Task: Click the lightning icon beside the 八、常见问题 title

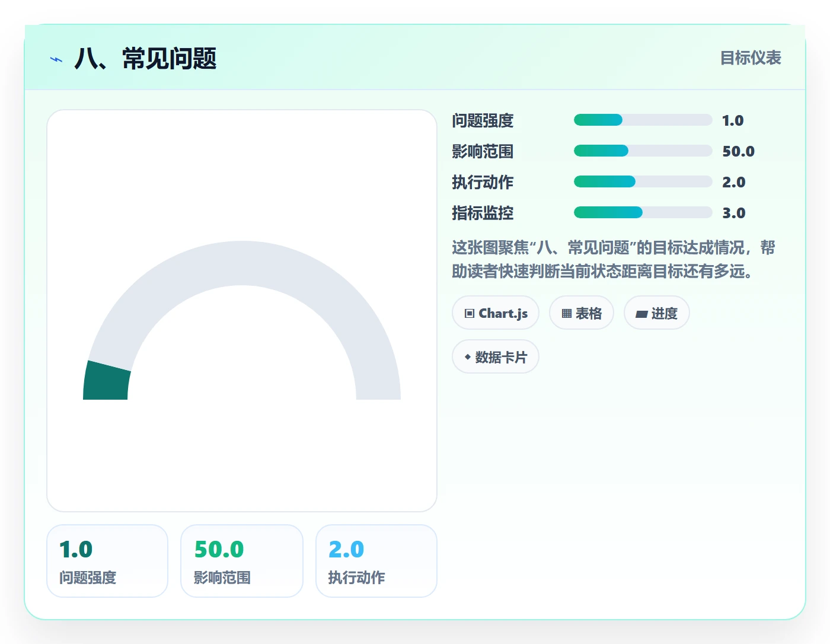Action: coord(56,59)
